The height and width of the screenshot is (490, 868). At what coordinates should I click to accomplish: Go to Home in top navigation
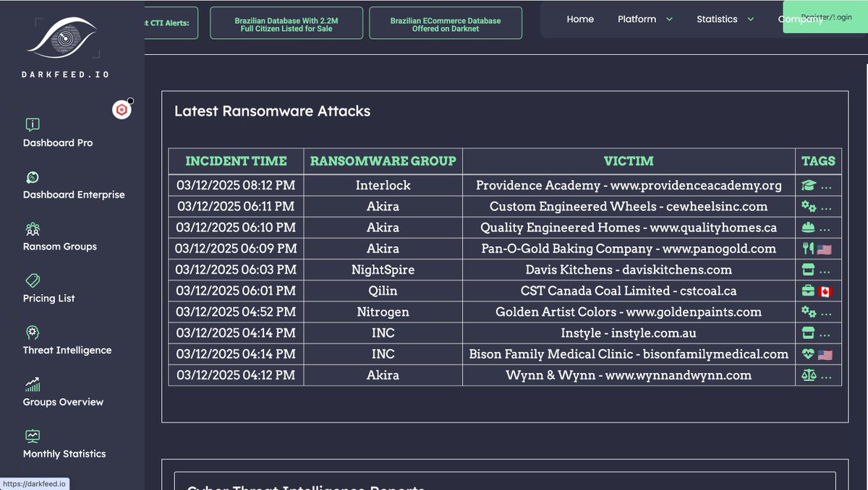pyautogui.click(x=580, y=20)
